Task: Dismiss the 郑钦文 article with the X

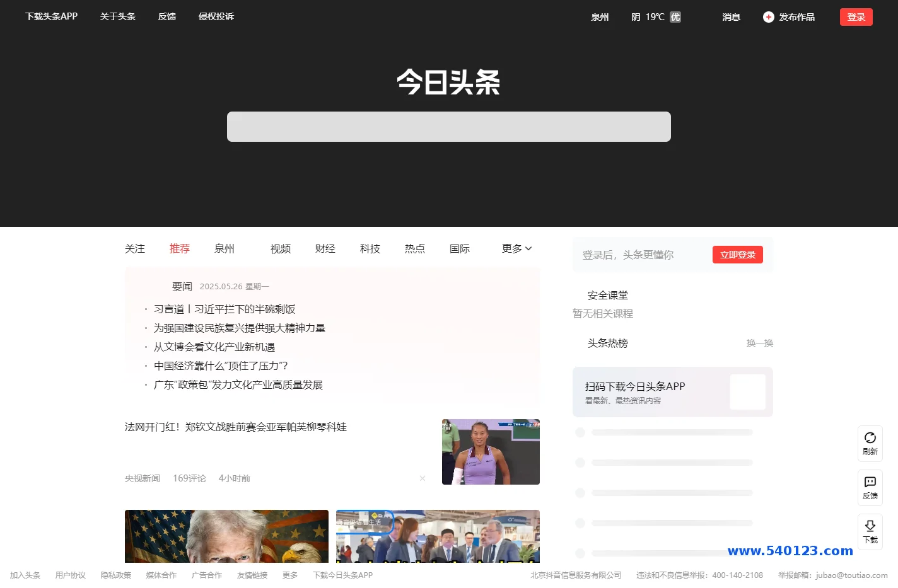Action: pos(423,478)
